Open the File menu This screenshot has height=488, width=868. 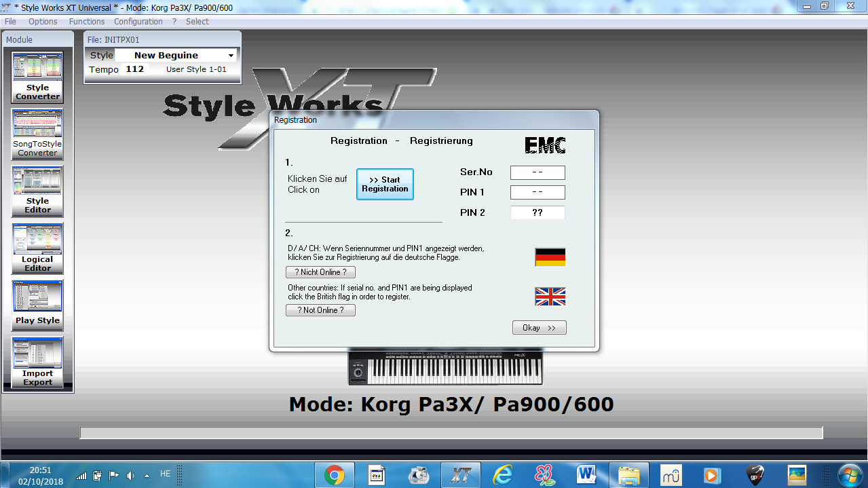[x=10, y=21]
